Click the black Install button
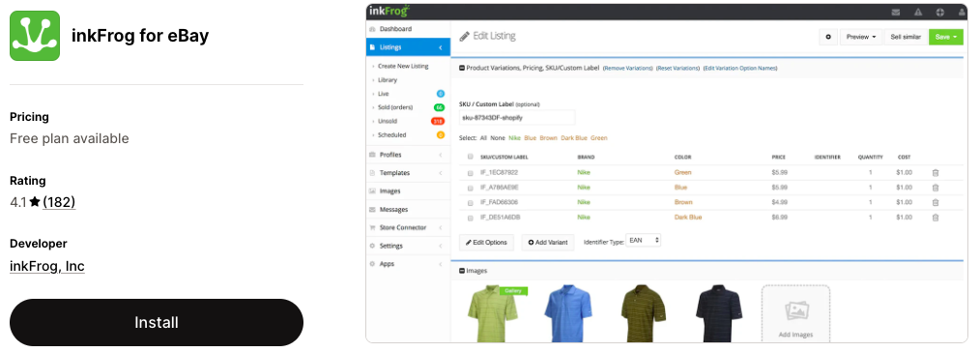The height and width of the screenshot is (352, 980). [157, 323]
